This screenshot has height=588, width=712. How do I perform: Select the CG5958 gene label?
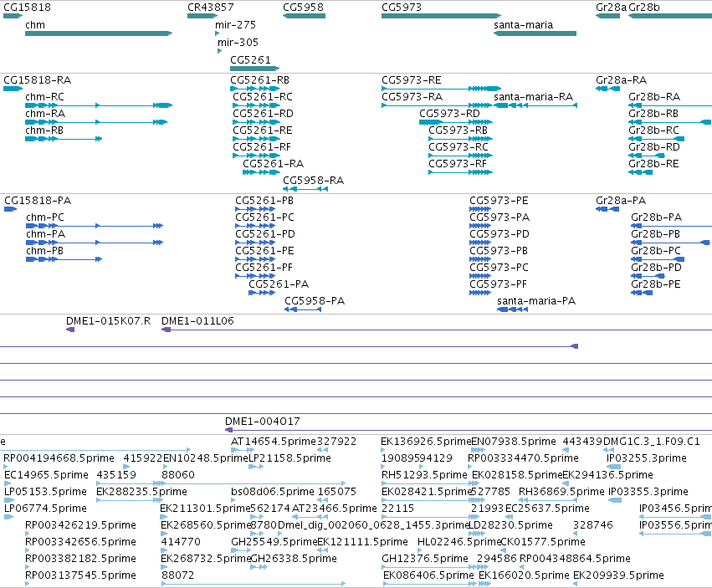tap(304, 8)
